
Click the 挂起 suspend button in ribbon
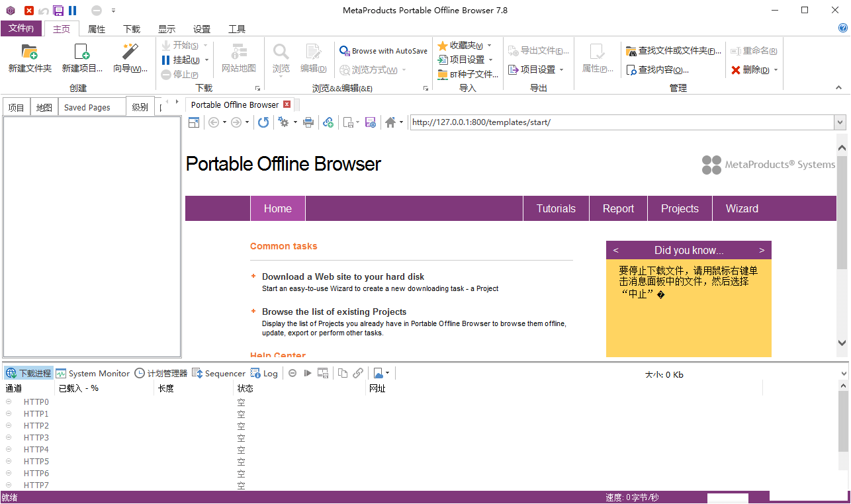(180, 60)
